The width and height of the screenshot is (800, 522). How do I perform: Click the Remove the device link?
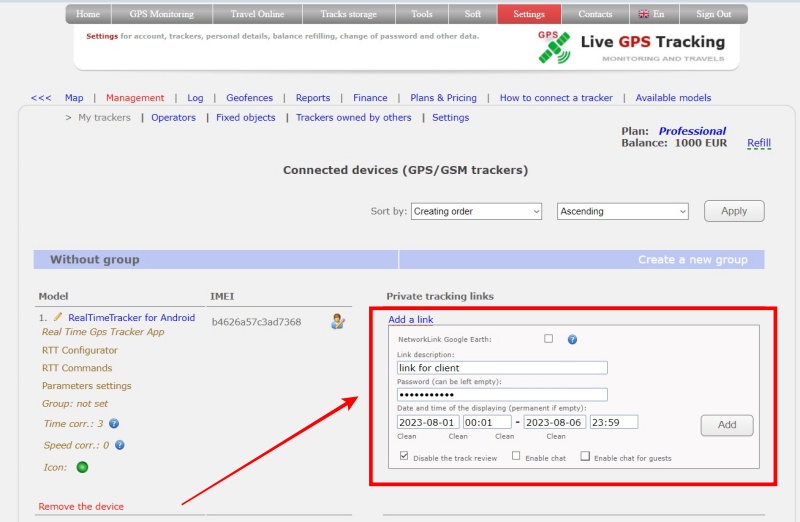81,506
